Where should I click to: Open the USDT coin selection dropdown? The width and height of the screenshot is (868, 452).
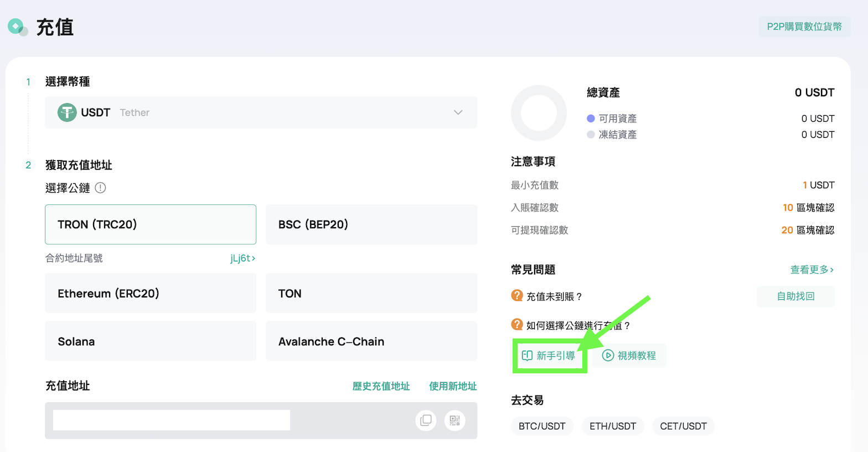261,112
